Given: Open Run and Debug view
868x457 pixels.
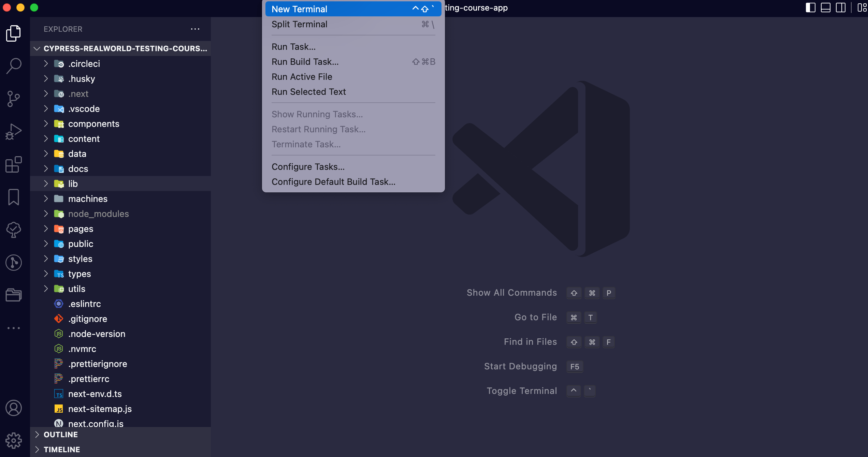Looking at the screenshot, I should [14, 132].
